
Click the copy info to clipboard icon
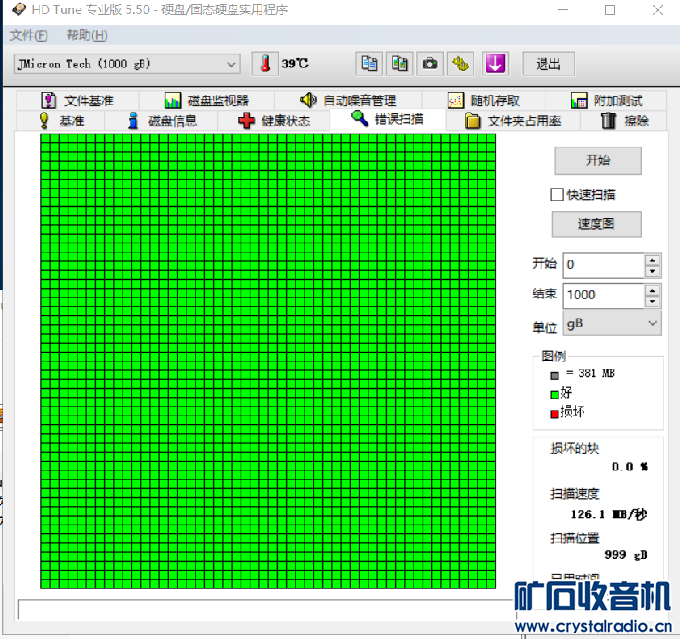click(369, 64)
